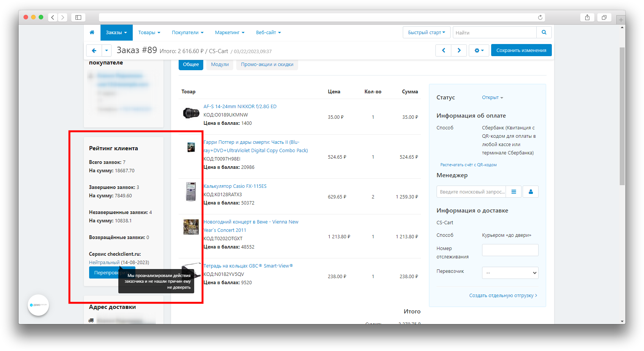Click the Casio calculator thumbnail
Viewport: 644px width, 351px height.
click(x=191, y=192)
